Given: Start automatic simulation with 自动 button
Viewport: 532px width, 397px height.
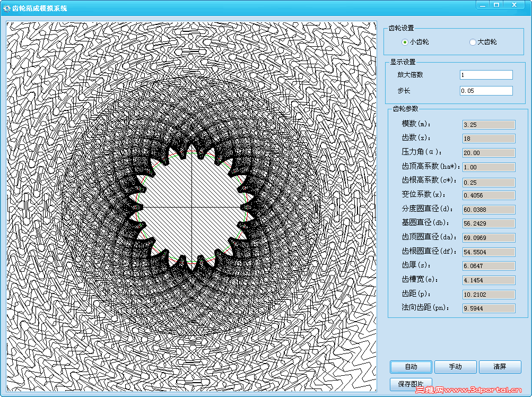Looking at the screenshot, I should coord(411,367).
